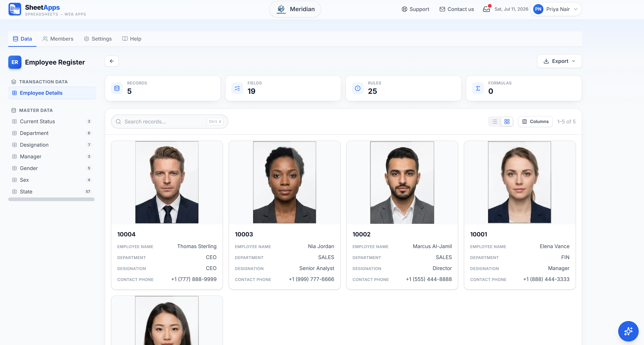Screen dimensions: 644x345
Task: Open the Members tab
Action: coord(58,39)
